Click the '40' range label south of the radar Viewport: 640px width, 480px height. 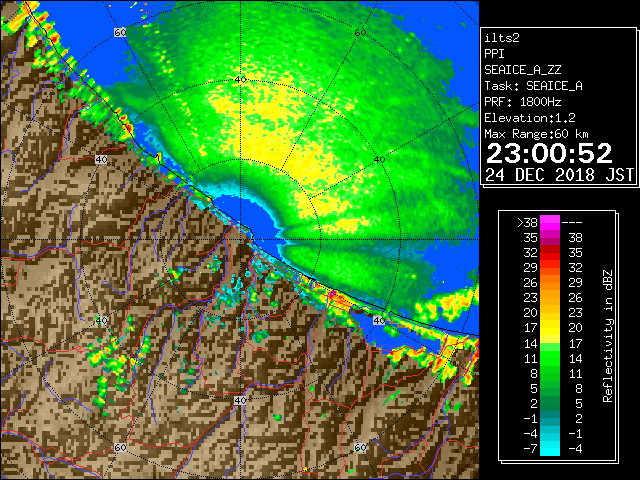point(240,400)
